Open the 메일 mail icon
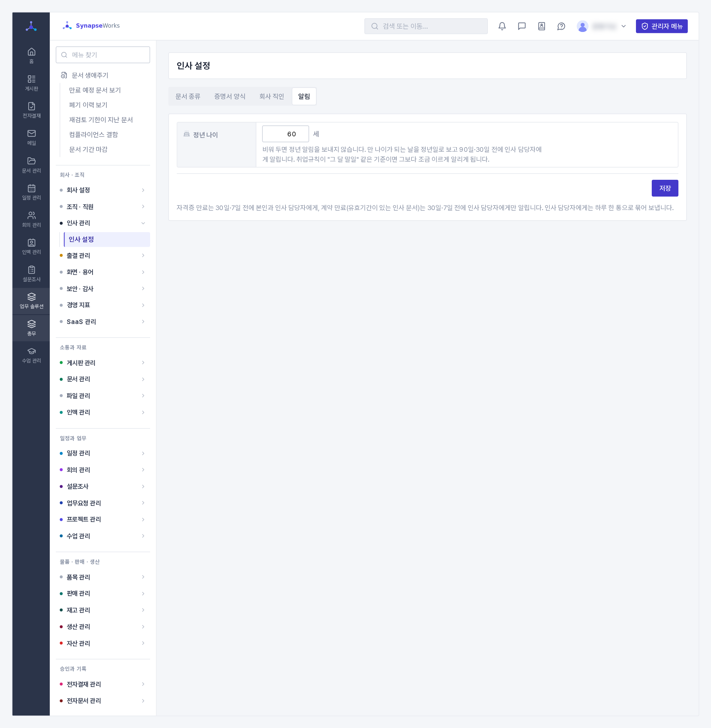Screen dimensions: 711x728 31,137
